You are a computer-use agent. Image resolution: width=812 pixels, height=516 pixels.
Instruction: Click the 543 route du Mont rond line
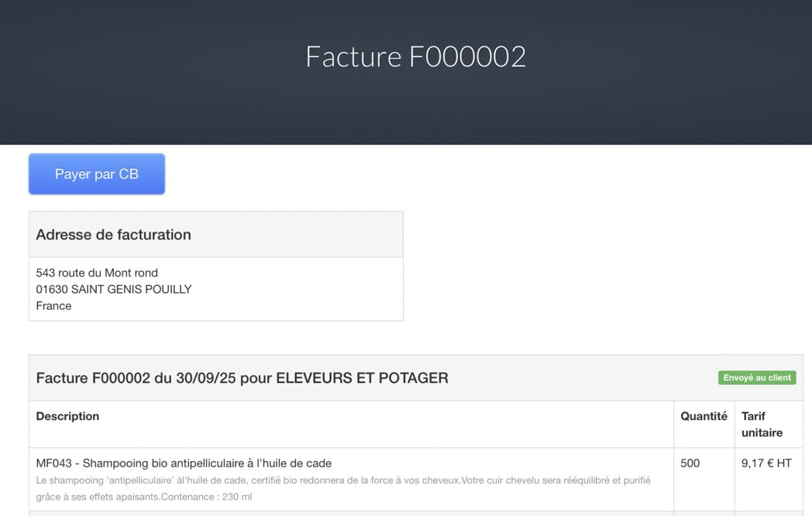pyautogui.click(x=97, y=273)
